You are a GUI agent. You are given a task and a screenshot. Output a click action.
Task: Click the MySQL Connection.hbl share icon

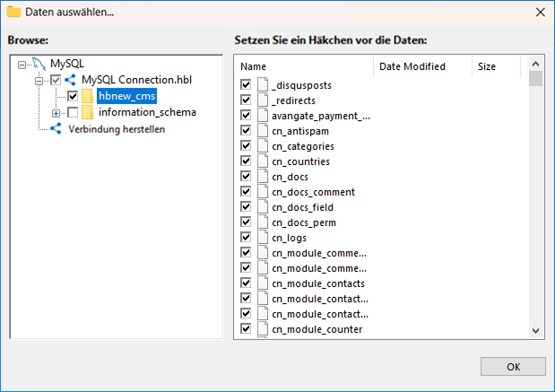pyautogui.click(x=71, y=80)
